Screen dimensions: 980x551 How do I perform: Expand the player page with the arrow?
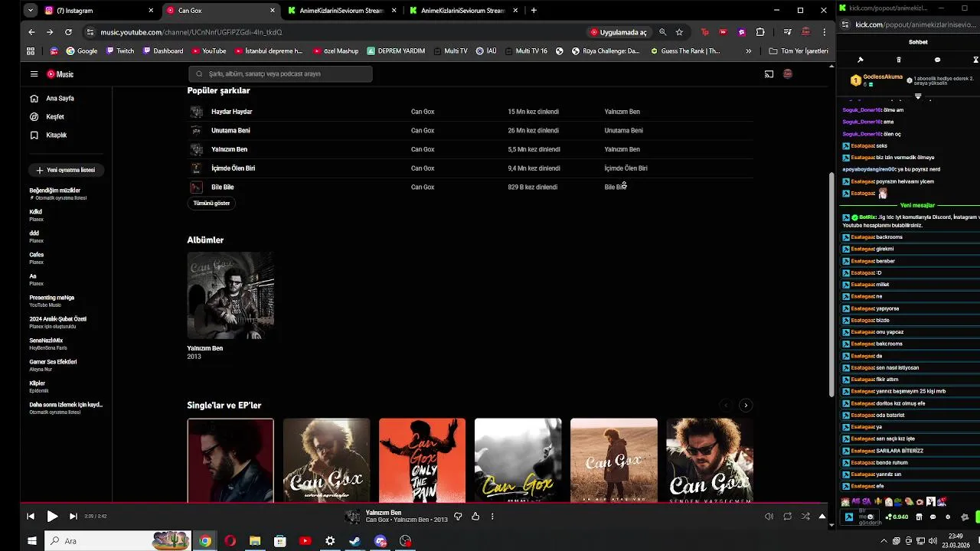[822, 517]
